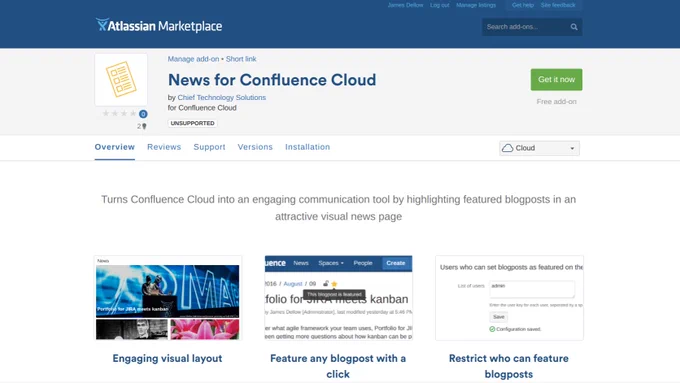This screenshot has width=680, height=383.
Task: Click the star rating row
Action: (x=119, y=114)
